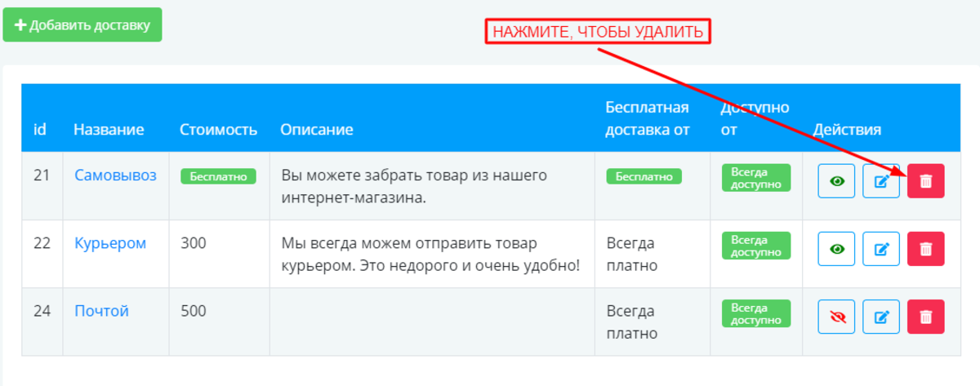Viewport: 980px width, 386px height.
Task: Click the cost value 300
Action: pyautogui.click(x=194, y=243)
